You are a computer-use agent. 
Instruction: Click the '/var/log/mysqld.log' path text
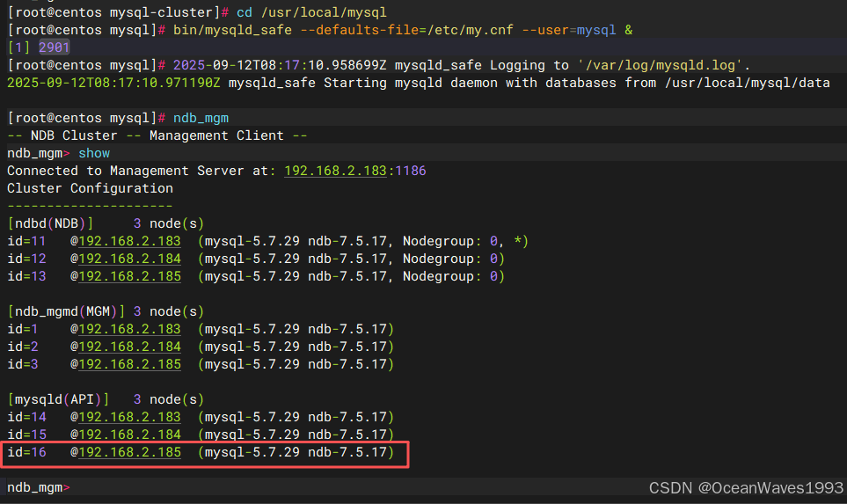coord(661,65)
